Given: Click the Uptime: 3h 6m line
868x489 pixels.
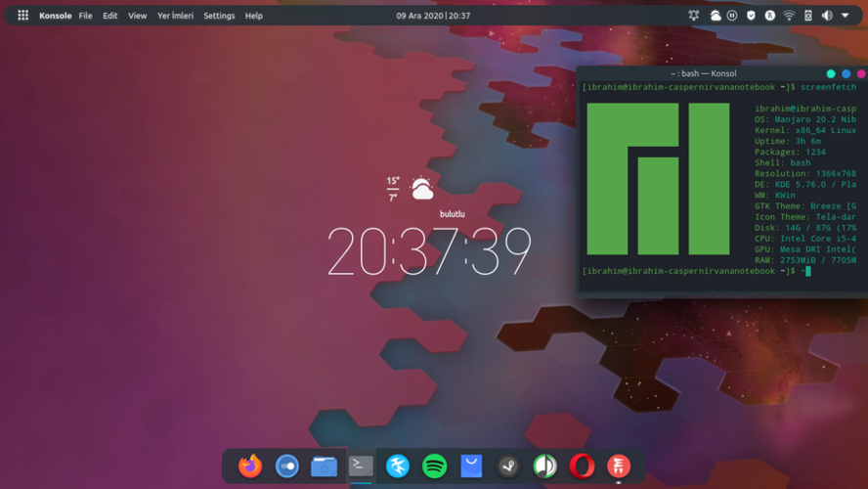Looking at the screenshot, I should [x=788, y=141].
